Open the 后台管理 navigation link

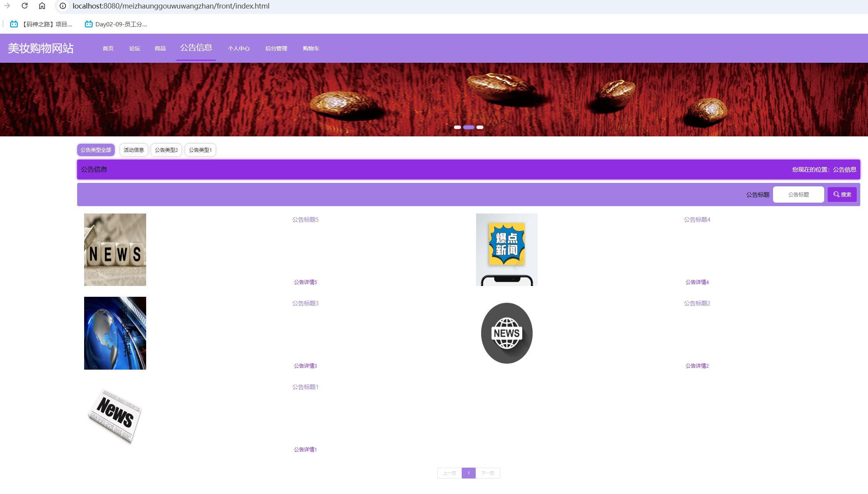click(x=276, y=48)
